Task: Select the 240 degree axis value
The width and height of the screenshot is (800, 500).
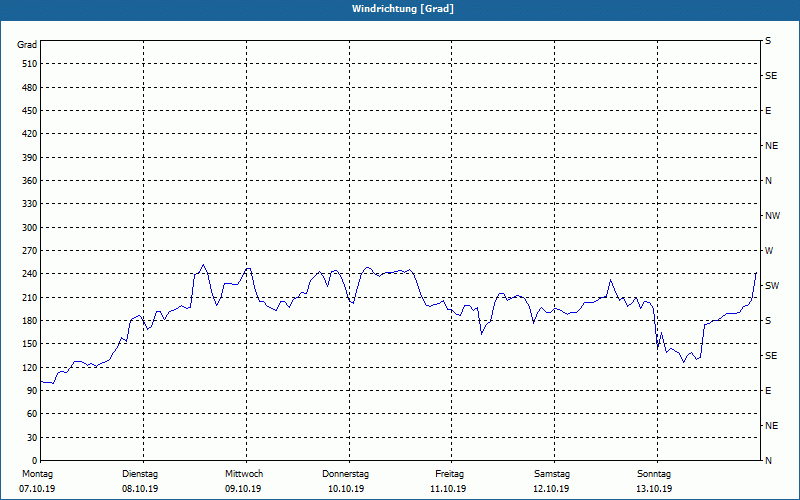Action: point(30,274)
